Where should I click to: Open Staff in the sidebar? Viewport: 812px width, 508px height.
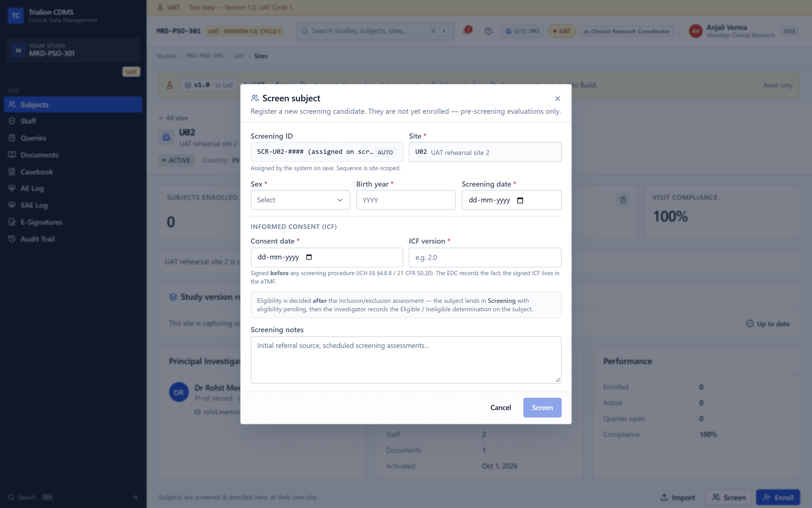point(73,121)
